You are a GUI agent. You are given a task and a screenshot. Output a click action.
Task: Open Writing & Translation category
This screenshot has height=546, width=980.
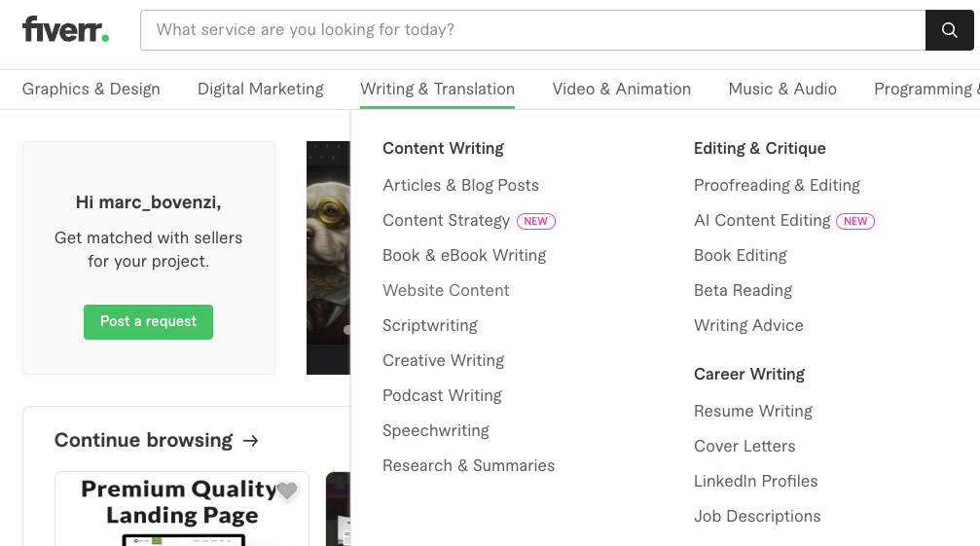[x=438, y=89]
